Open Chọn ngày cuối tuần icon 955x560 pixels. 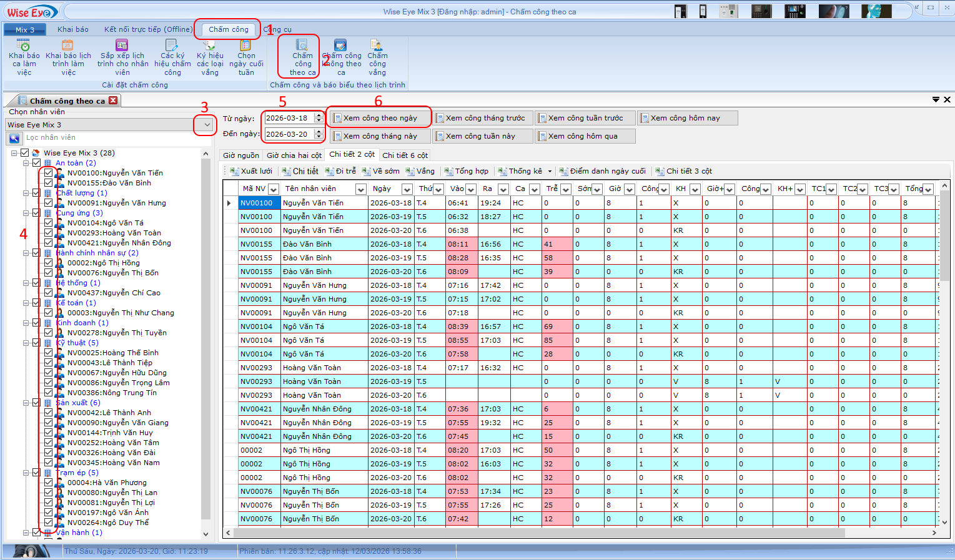pos(245,46)
